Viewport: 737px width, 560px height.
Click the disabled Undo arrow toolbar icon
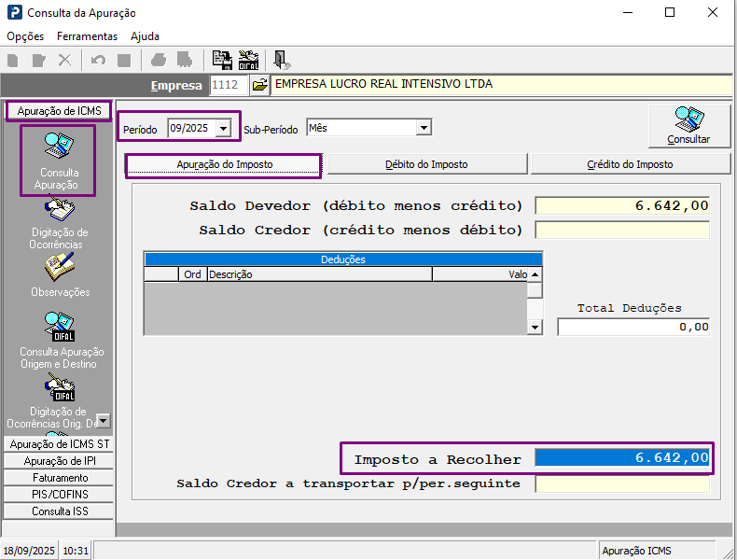pos(98,60)
